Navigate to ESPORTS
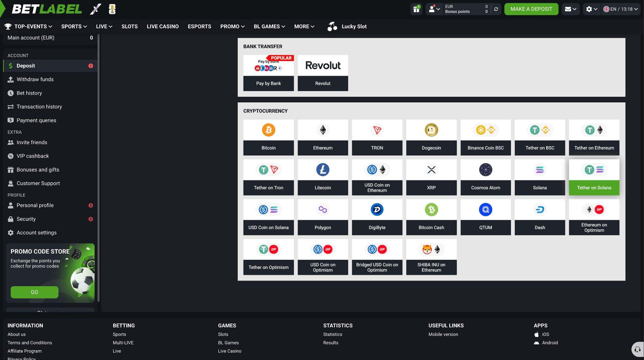The image size is (644, 360). pyautogui.click(x=199, y=26)
